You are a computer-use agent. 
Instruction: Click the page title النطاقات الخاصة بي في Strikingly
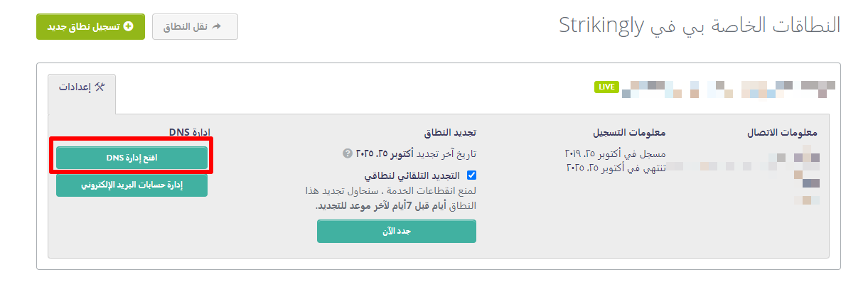pyautogui.click(x=700, y=26)
